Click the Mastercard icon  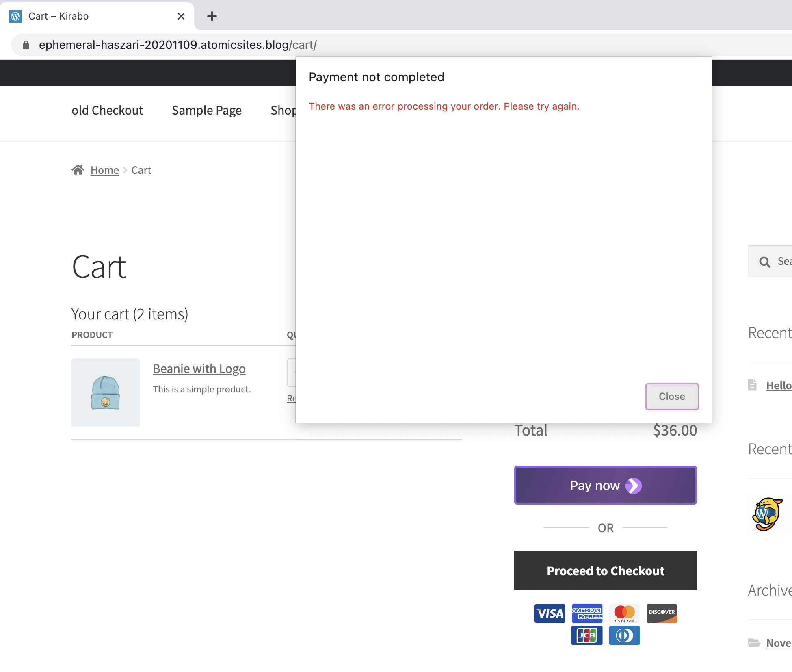coord(624,613)
